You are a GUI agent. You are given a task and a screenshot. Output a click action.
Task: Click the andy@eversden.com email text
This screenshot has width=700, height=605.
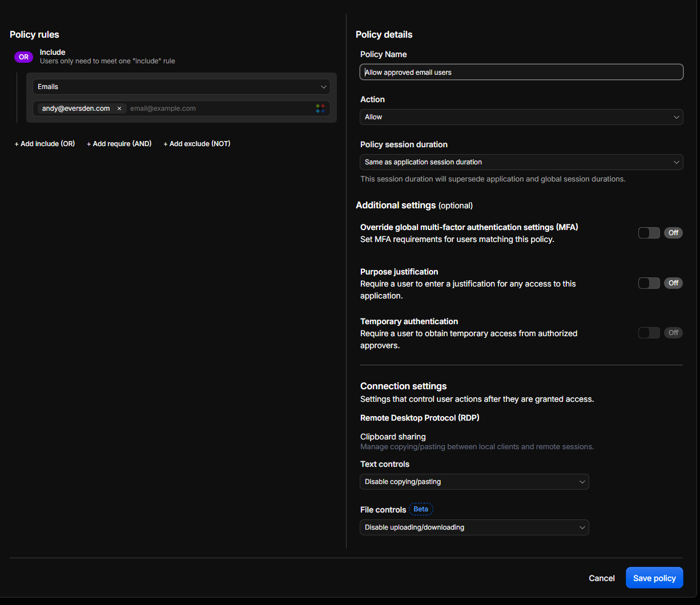[x=76, y=108]
